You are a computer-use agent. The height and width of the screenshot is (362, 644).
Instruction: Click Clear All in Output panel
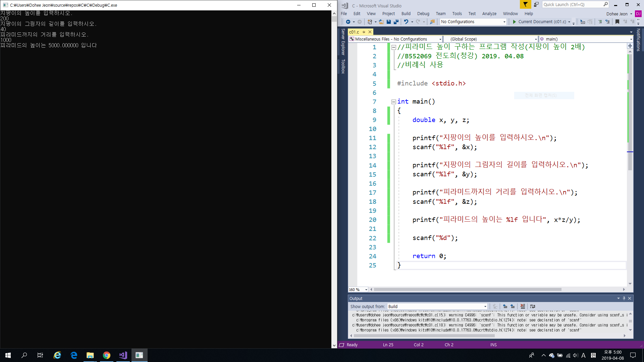[523, 306]
